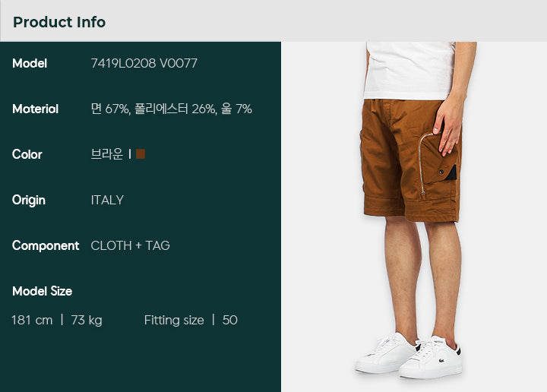Screen dimensions: 547x392
Task: Click the 73 kg weight value
Action: coord(87,320)
